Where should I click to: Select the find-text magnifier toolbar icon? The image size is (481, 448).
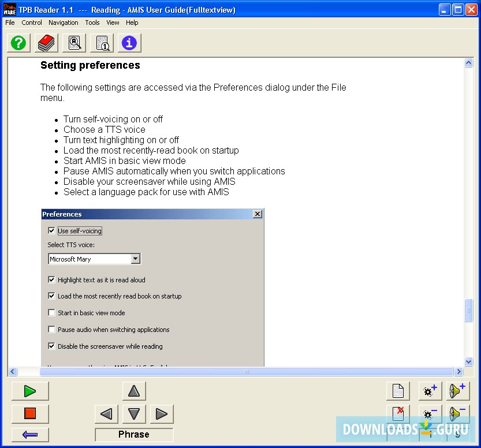tap(74, 43)
